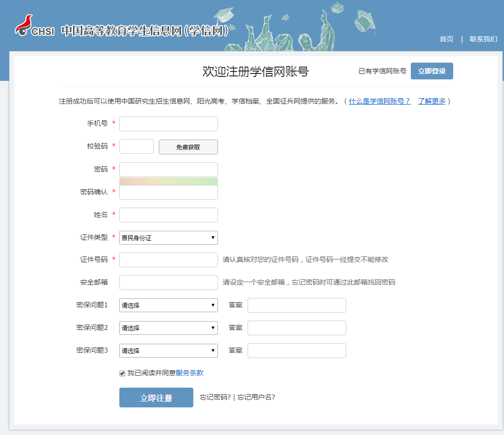504x435 pixels.
Task: Open the 密保问题2 dropdown
Action: coord(168,327)
